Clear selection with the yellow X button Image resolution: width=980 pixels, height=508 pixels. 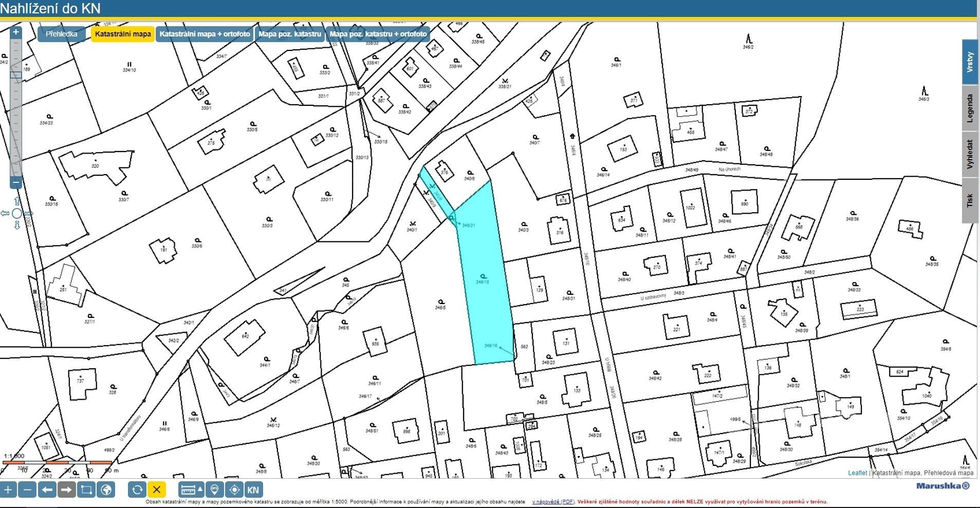point(157,490)
